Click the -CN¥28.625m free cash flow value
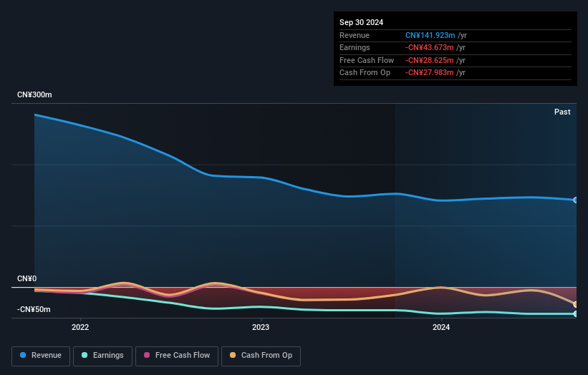Viewport: 588px width, 375px height. (x=430, y=60)
